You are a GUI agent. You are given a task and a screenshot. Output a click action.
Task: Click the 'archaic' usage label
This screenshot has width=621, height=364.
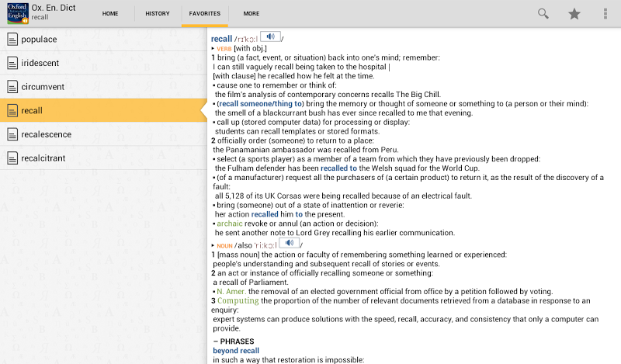[230, 224]
